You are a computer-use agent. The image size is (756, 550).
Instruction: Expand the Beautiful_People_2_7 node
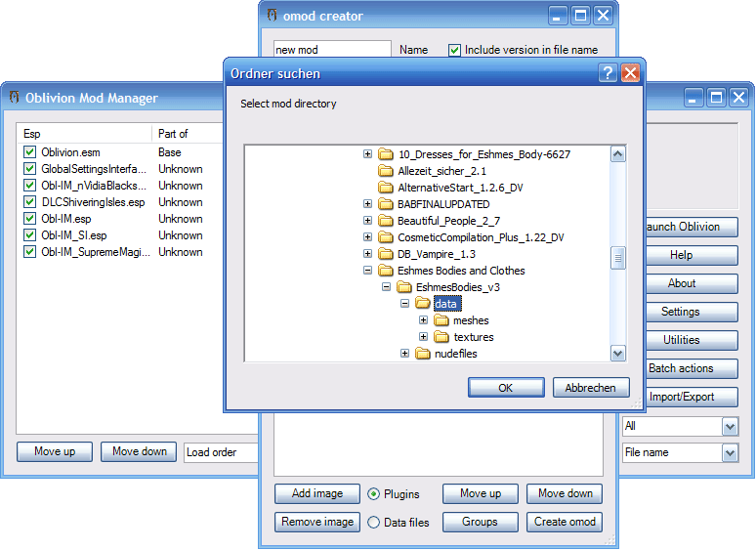tap(367, 220)
